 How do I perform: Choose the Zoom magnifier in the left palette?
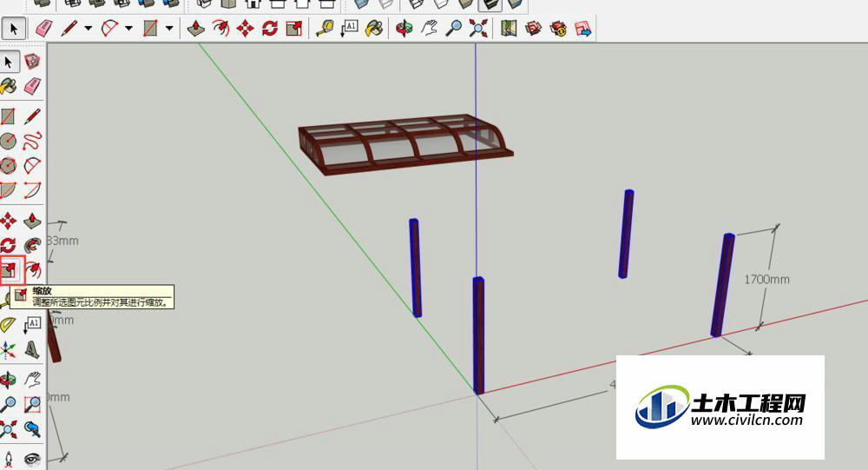8,405
